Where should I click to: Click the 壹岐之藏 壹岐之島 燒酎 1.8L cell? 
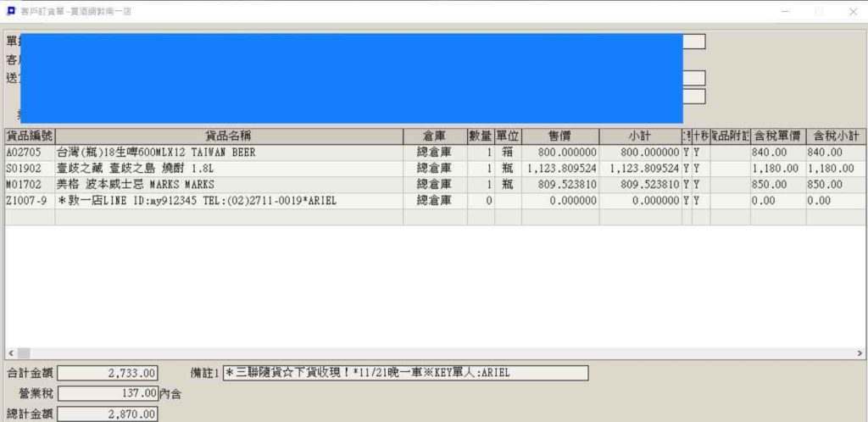pos(229,169)
